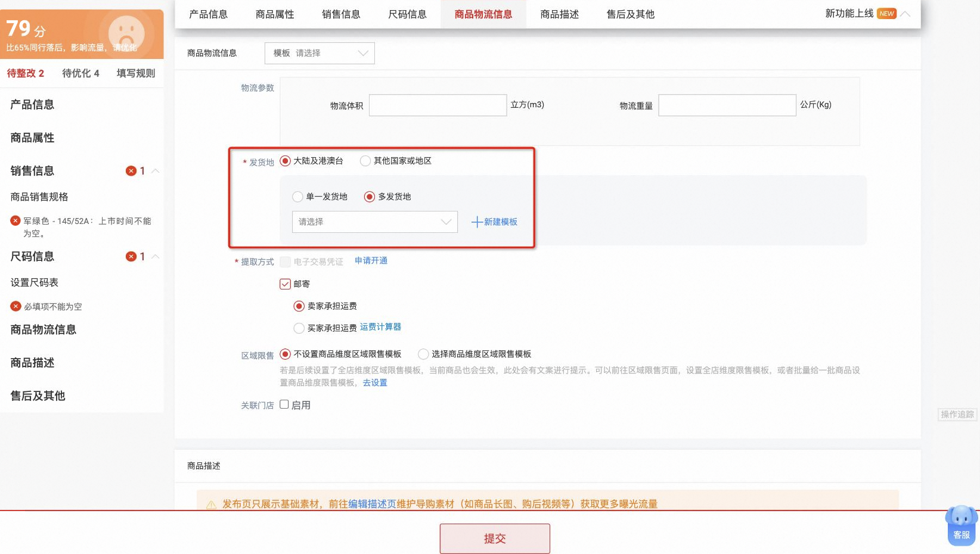Click the plus icon beside 新建模板
This screenshot has width=980, height=554.
(x=477, y=222)
